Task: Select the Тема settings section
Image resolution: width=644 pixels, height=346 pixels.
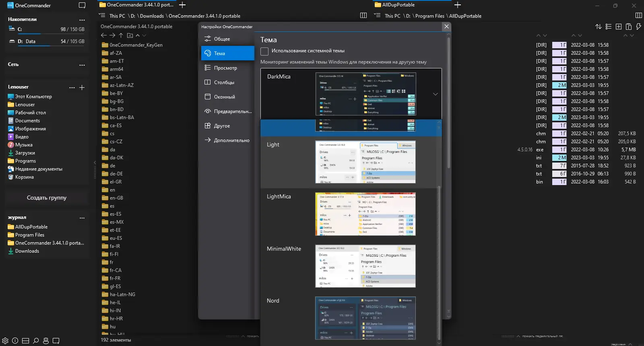Action: point(228,54)
